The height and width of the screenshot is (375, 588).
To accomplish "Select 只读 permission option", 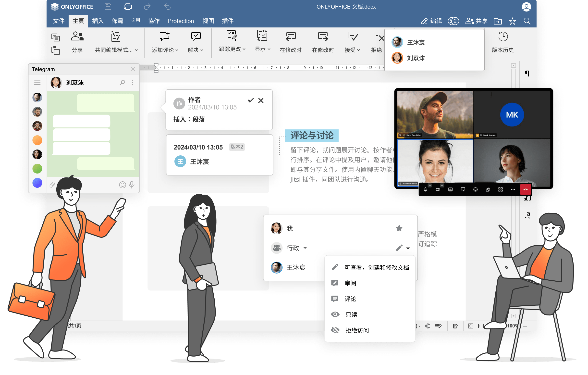I will pos(370,314).
